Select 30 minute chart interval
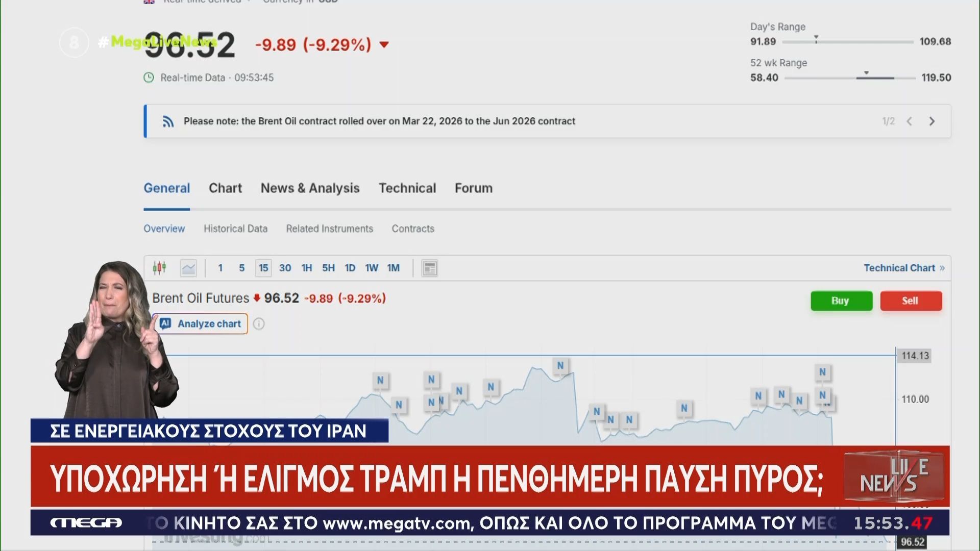 [285, 268]
